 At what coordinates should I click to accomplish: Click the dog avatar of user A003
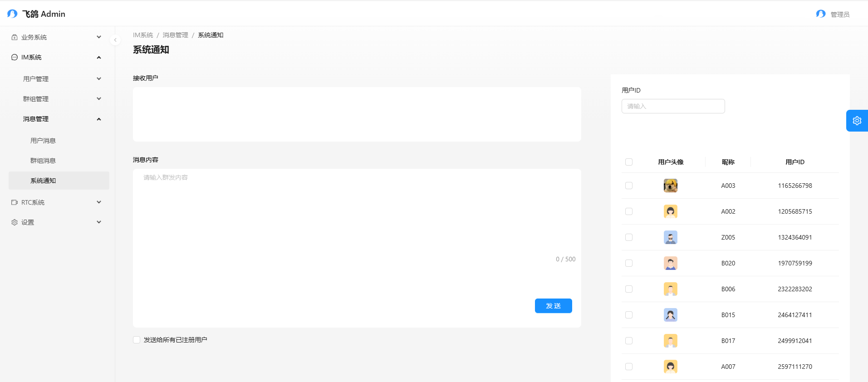pyautogui.click(x=670, y=186)
